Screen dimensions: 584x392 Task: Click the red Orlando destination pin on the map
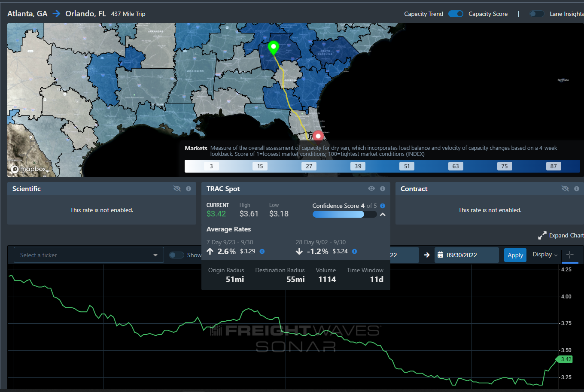(x=318, y=137)
